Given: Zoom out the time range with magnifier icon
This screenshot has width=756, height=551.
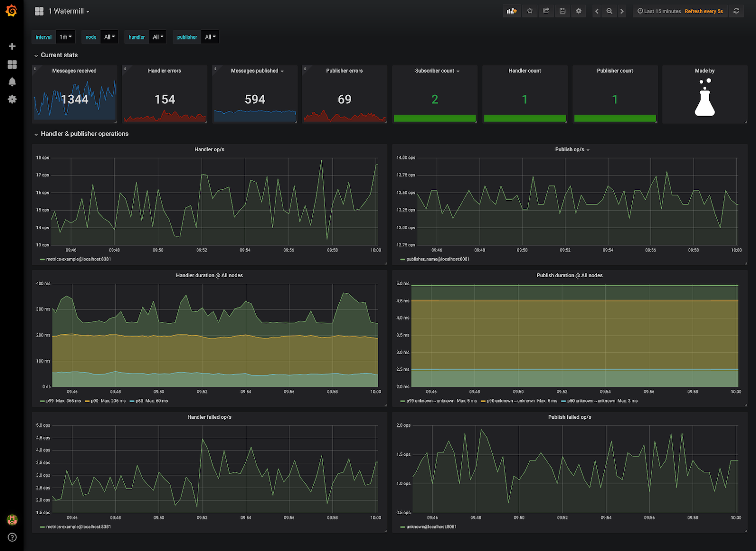Looking at the screenshot, I should (610, 10).
